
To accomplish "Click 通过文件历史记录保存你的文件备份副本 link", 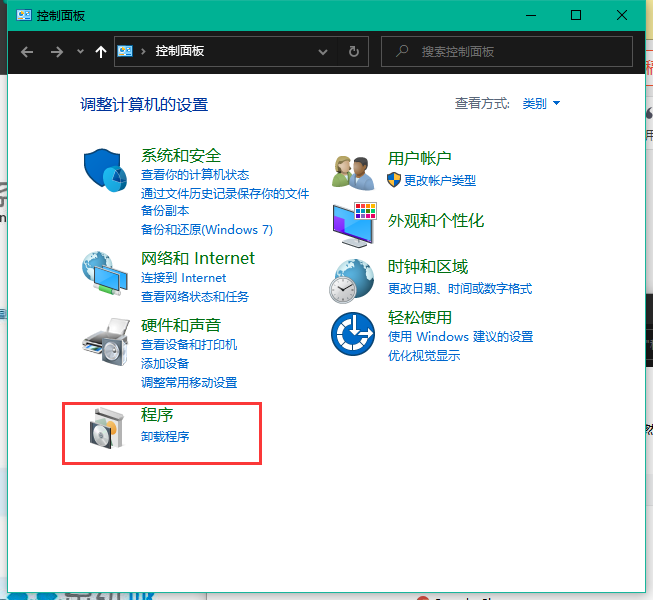I will click(x=225, y=202).
